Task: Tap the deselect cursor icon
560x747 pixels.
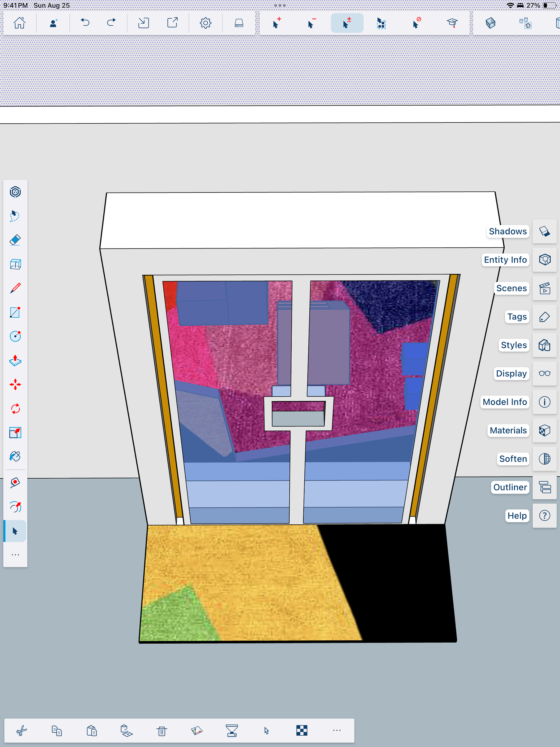Action: click(417, 23)
